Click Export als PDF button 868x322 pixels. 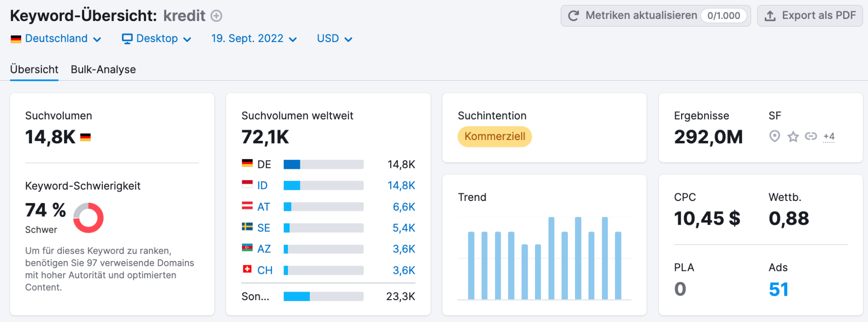[810, 16]
